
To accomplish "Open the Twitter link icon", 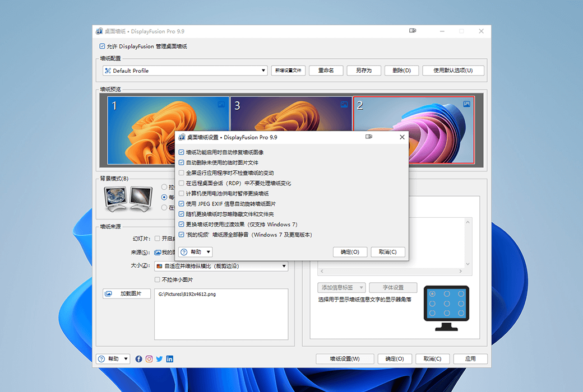I will point(159,359).
